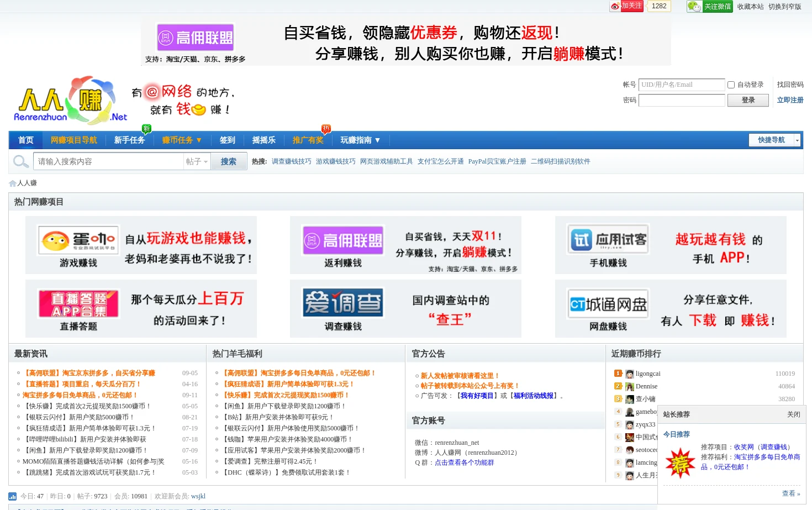Screen dimensions: 812x510
Task: Focus the 密码 password field
Action: point(682,100)
